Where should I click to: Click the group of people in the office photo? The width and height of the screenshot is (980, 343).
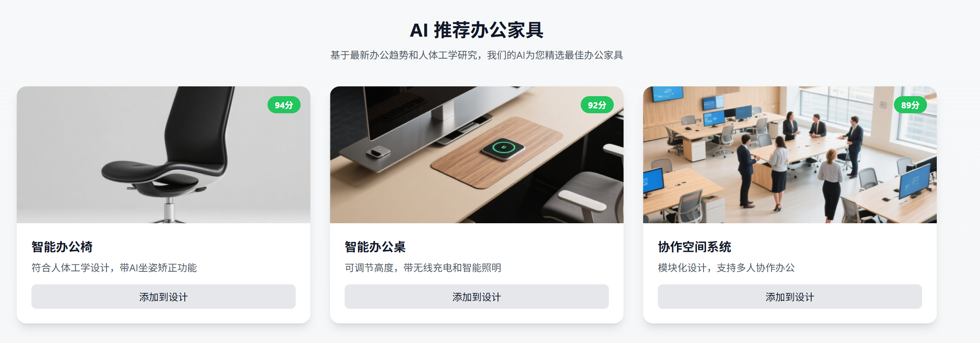point(799,163)
